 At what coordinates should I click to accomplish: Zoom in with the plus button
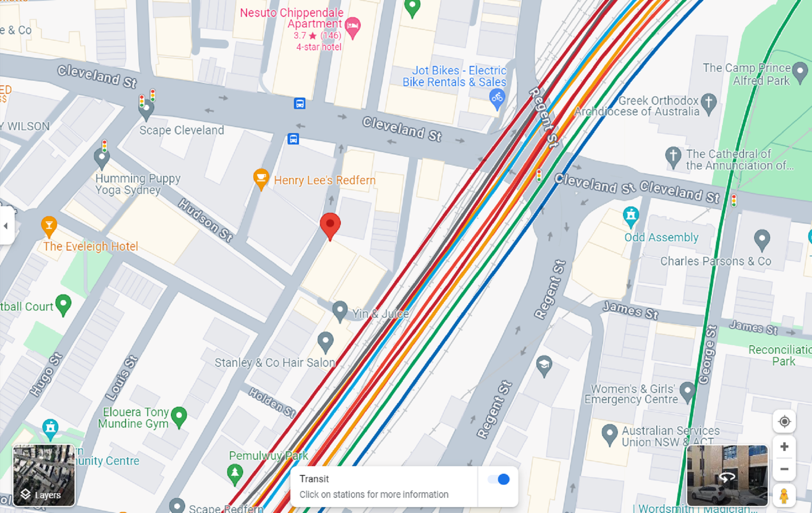click(784, 447)
